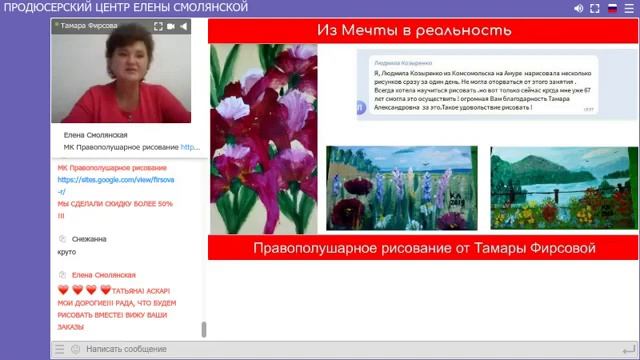Open emoji picker in message bar
The image size is (640, 360).
76,349
